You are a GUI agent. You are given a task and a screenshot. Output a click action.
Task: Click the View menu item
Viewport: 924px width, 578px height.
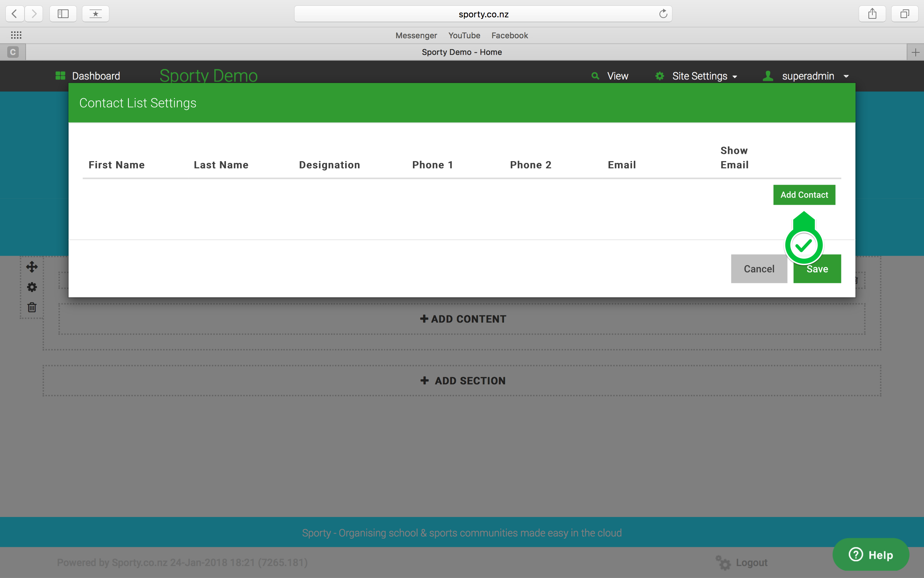tap(618, 76)
